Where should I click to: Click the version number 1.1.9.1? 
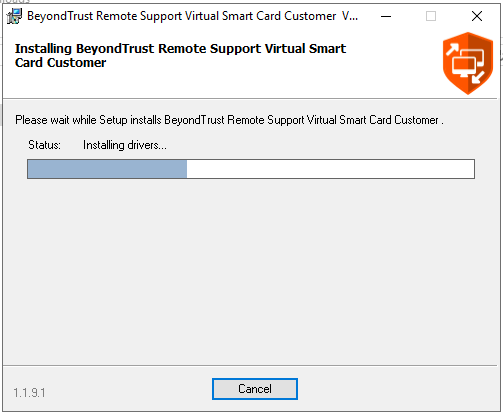29,393
